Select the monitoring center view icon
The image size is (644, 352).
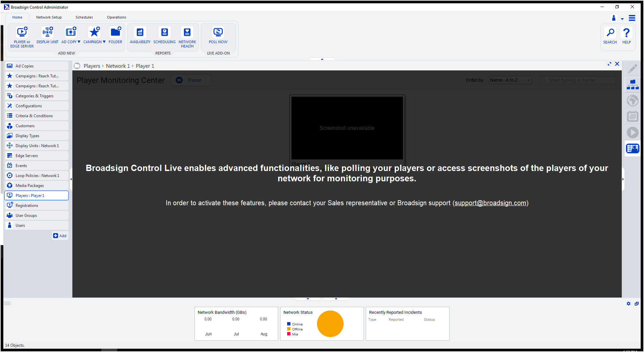[633, 148]
